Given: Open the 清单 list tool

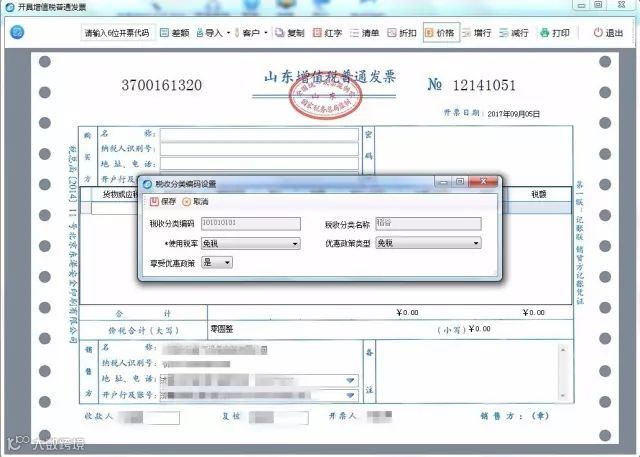Looking at the screenshot, I should [365, 33].
